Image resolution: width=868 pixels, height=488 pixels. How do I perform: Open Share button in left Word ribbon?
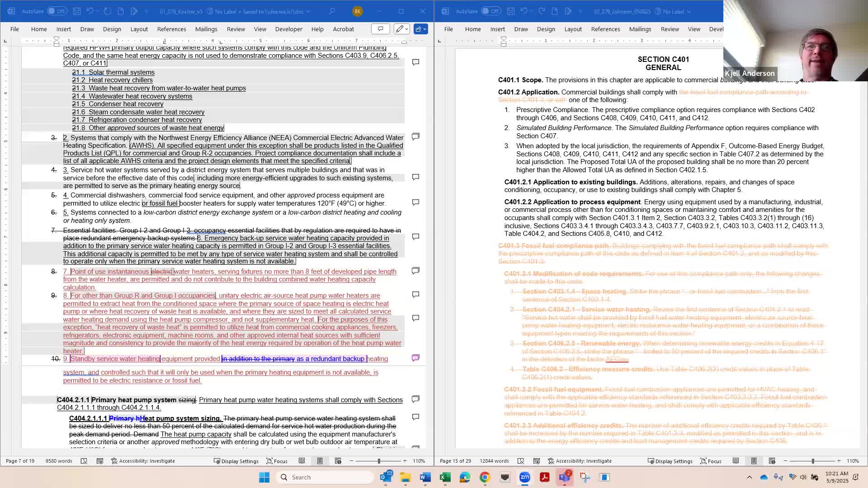point(420,29)
